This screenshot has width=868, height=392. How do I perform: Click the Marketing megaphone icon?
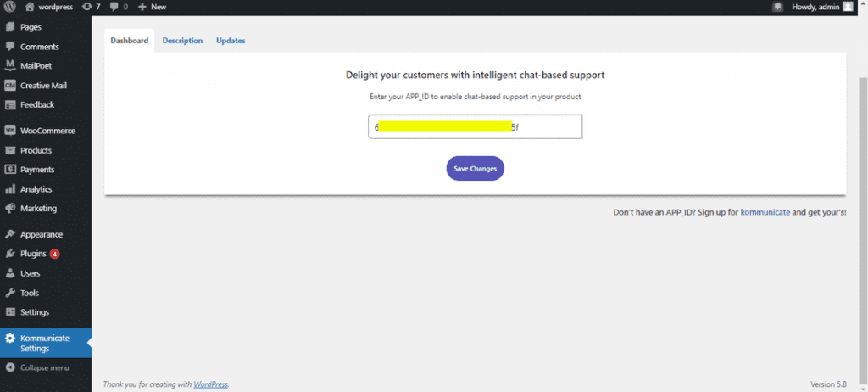coord(10,209)
